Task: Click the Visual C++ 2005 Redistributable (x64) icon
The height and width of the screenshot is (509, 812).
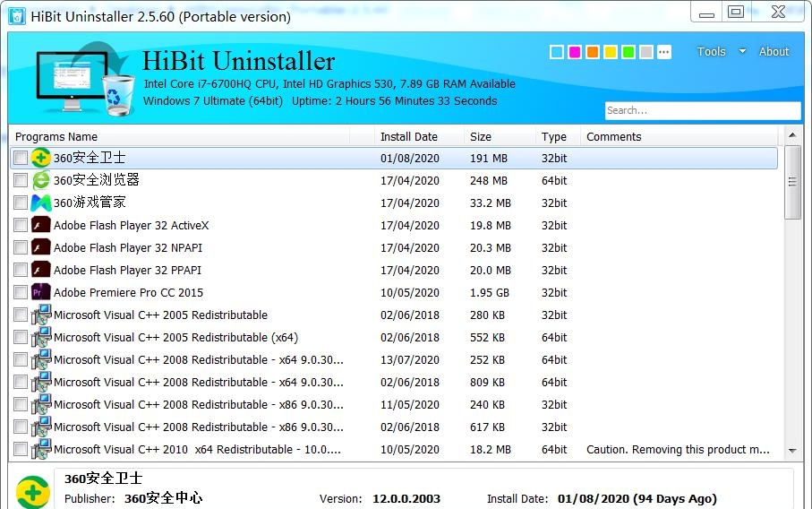Action: tap(40, 337)
